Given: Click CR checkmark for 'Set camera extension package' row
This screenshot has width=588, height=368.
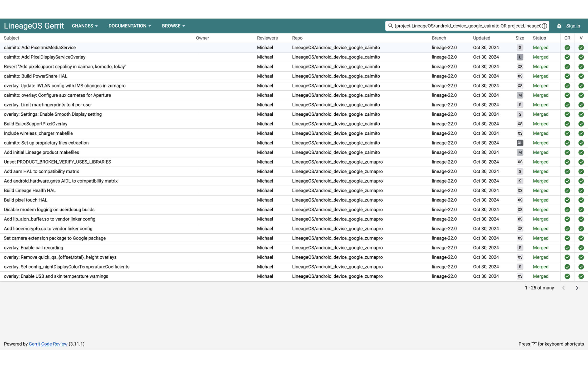Looking at the screenshot, I should pyautogui.click(x=567, y=238).
